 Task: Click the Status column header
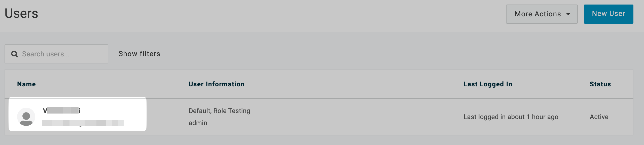click(600, 84)
